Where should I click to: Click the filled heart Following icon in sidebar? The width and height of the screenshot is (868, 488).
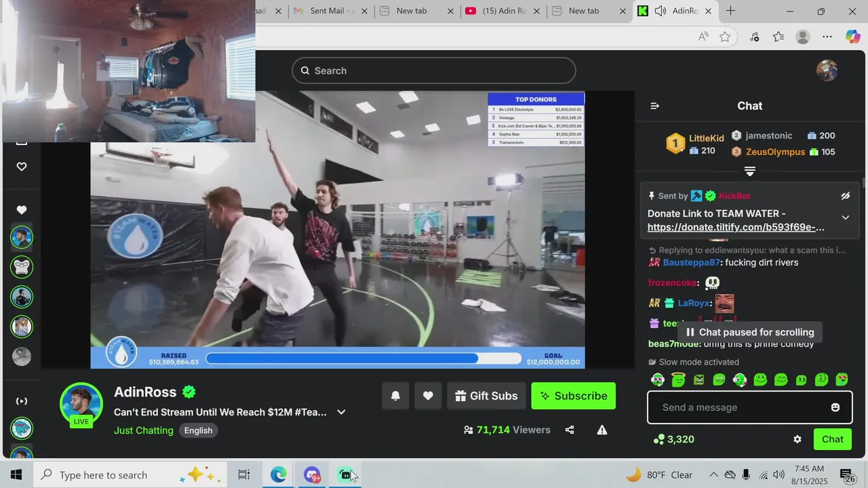point(22,210)
